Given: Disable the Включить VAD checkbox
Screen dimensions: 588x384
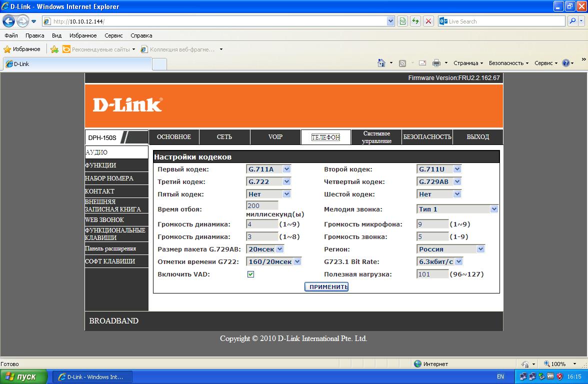Looking at the screenshot, I should (250, 274).
